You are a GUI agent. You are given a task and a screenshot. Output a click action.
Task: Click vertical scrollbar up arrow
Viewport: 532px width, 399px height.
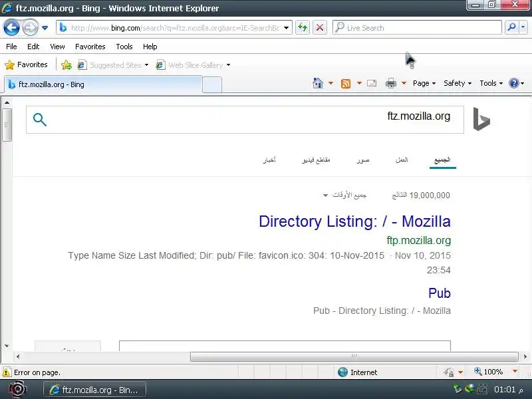pyautogui.click(x=7, y=102)
